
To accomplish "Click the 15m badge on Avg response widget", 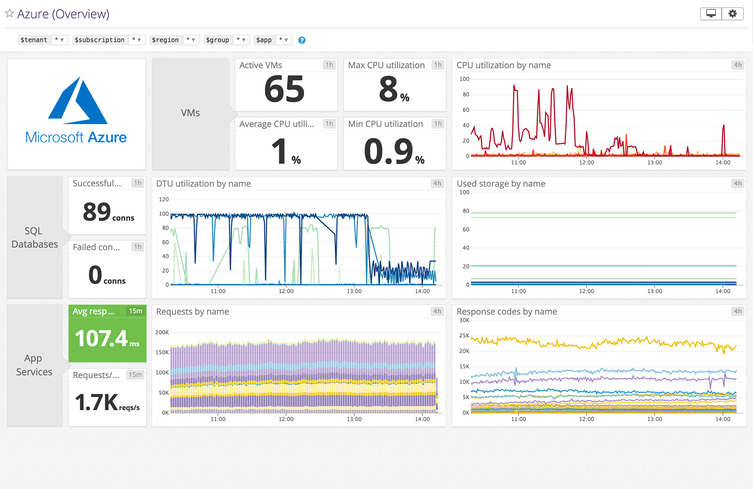I will [135, 311].
